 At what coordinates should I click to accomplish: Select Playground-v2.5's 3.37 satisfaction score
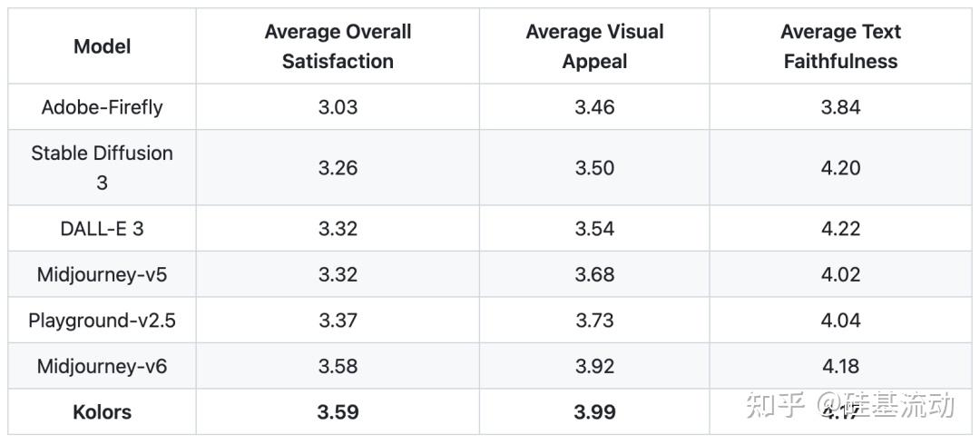click(x=338, y=321)
